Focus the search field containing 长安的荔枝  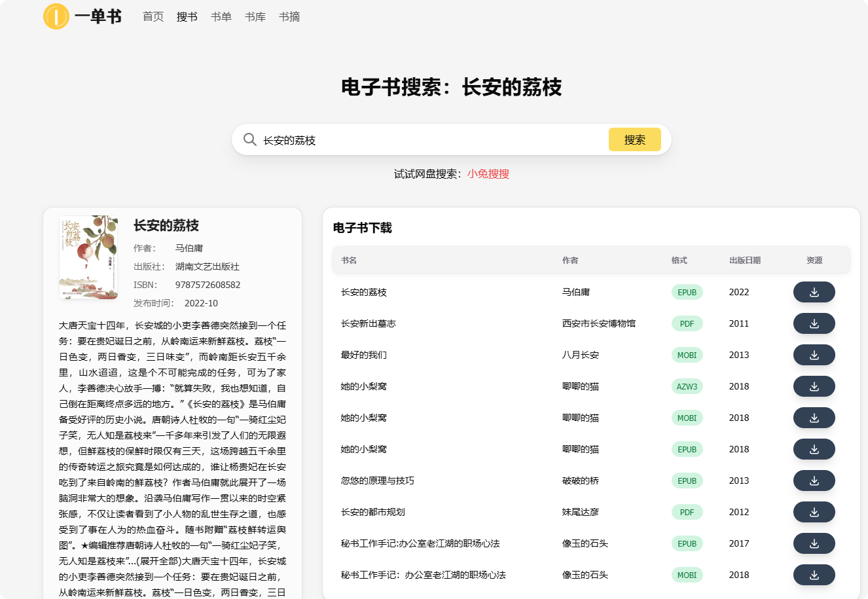(x=432, y=140)
